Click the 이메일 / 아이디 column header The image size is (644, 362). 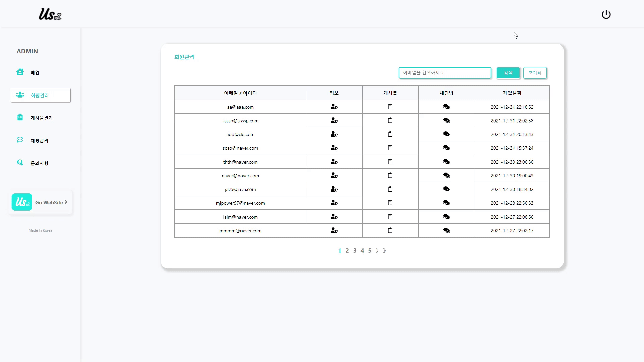coord(240,93)
